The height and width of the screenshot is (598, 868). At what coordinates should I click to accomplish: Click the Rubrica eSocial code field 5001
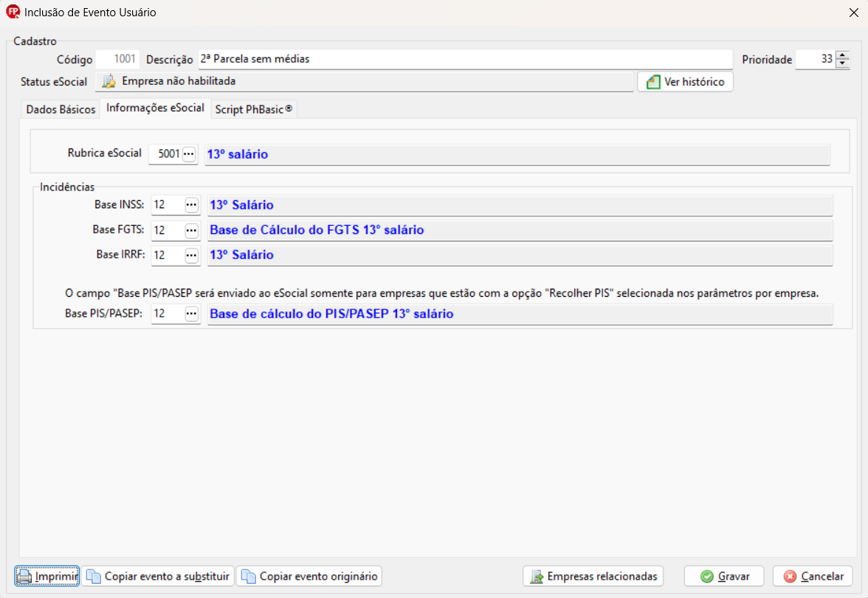[165, 154]
